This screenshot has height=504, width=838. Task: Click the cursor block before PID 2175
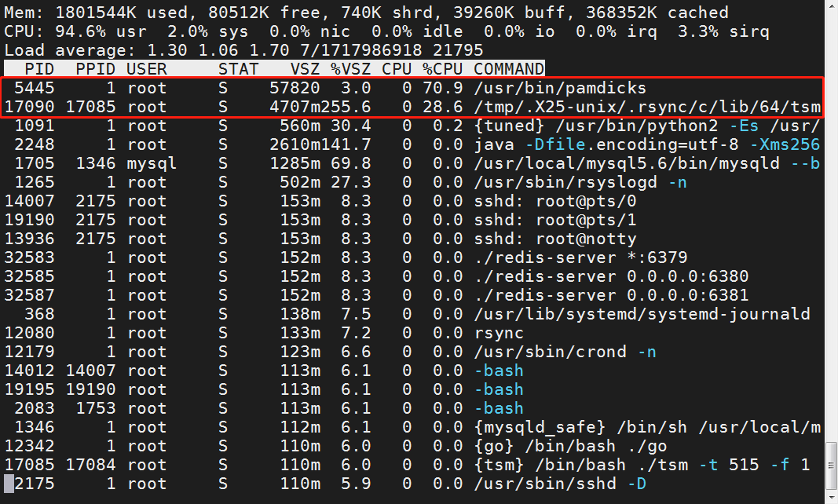coord(9,484)
